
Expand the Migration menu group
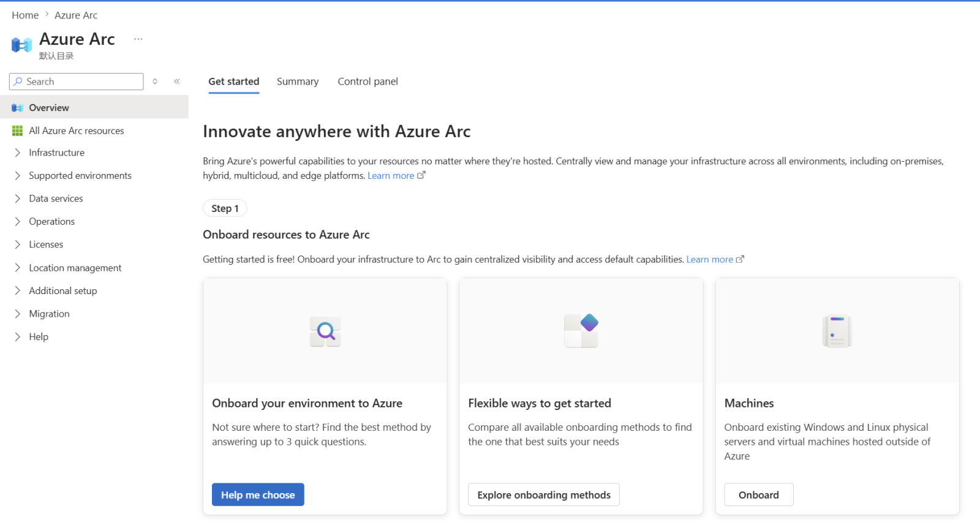(x=18, y=314)
